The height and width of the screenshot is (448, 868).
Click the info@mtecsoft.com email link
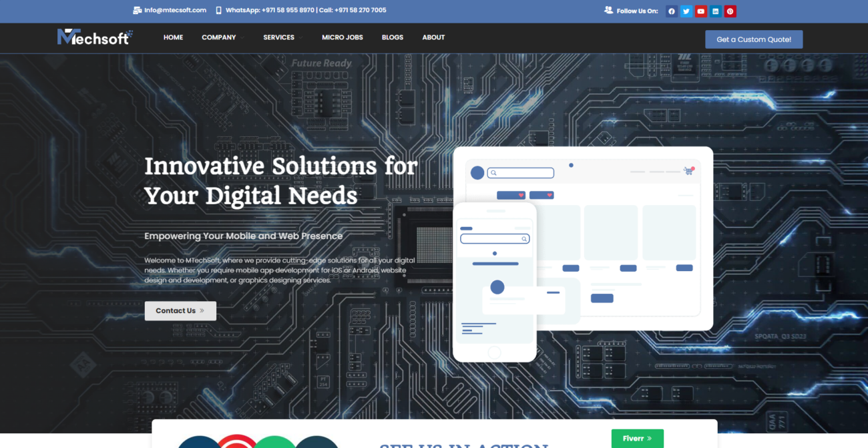pos(175,10)
